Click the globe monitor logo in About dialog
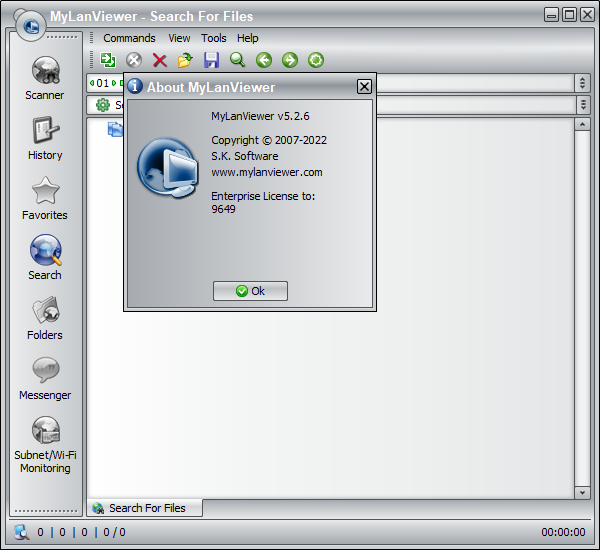Image resolution: width=600 pixels, height=550 pixels. 168,168
